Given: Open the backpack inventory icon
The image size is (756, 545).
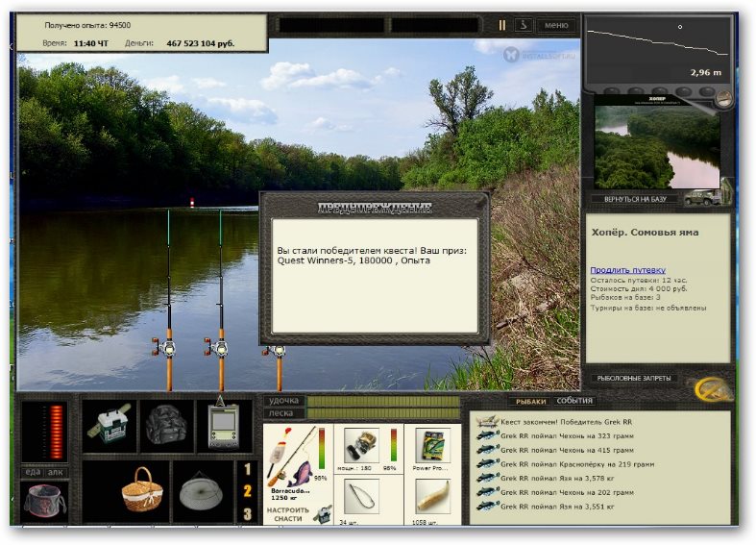Looking at the screenshot, I should pos(166,425).
